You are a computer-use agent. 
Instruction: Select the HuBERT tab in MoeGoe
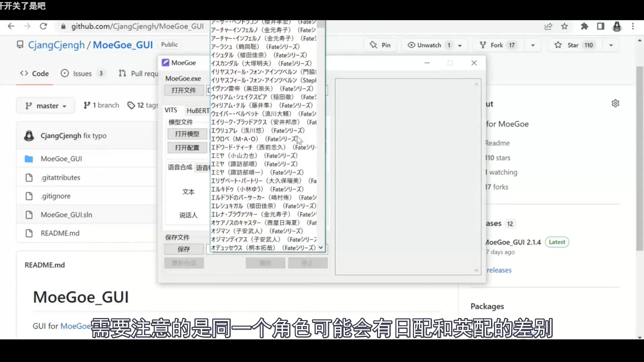click(x=198, y=111)
